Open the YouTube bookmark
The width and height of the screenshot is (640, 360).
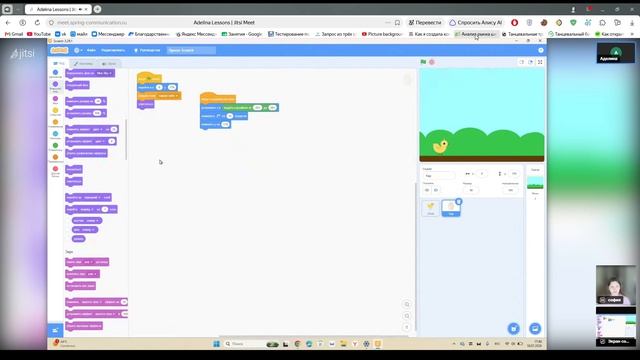(39, 34)
